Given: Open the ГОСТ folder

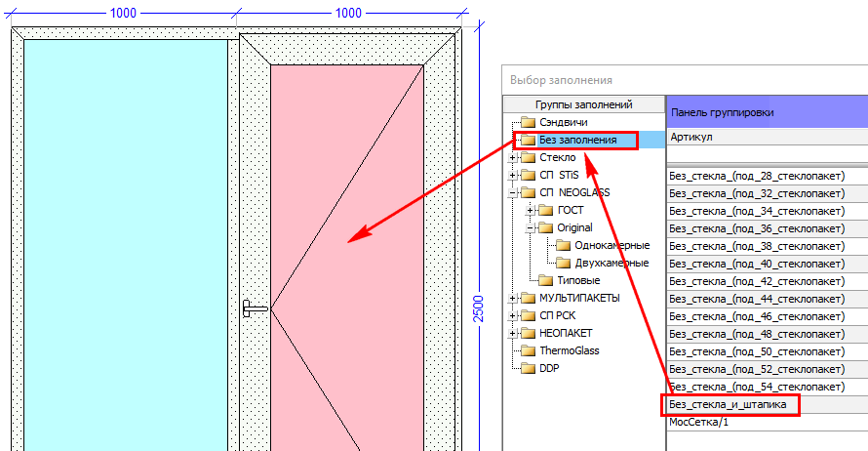Looking at the screenshot, I should 571,211.
